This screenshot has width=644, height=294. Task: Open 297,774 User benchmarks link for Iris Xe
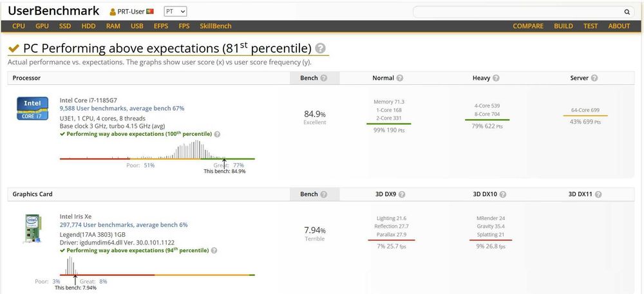point(124,225)
